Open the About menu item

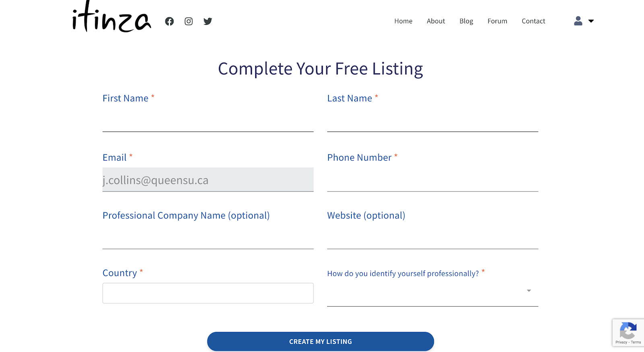pyautogui.click(x=436, y=21)
